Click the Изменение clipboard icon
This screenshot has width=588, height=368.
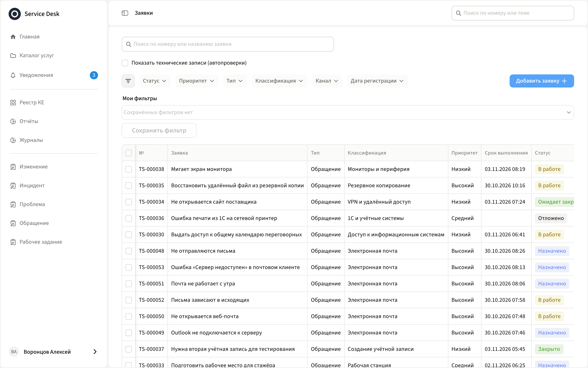tap(13, 167)
